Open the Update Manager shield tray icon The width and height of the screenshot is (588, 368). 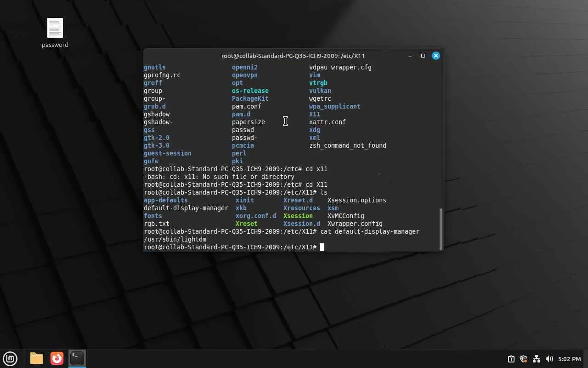tap(523, 359)
